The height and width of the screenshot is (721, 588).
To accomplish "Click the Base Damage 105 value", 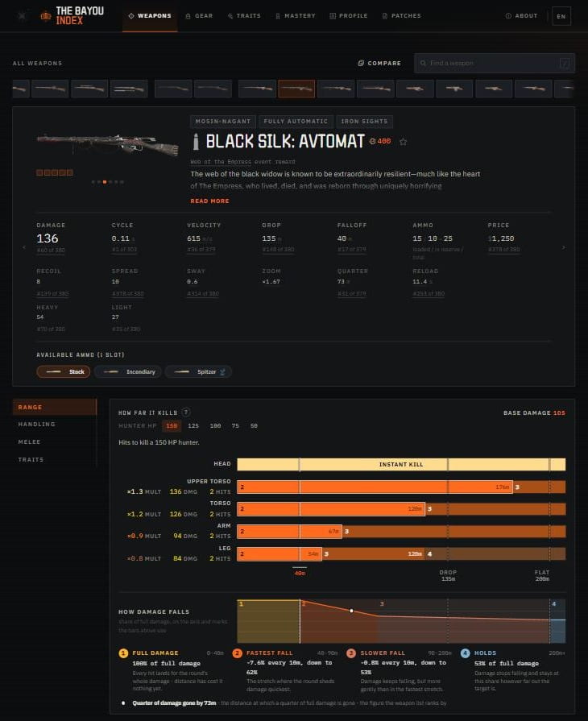I will coord(559,412).
